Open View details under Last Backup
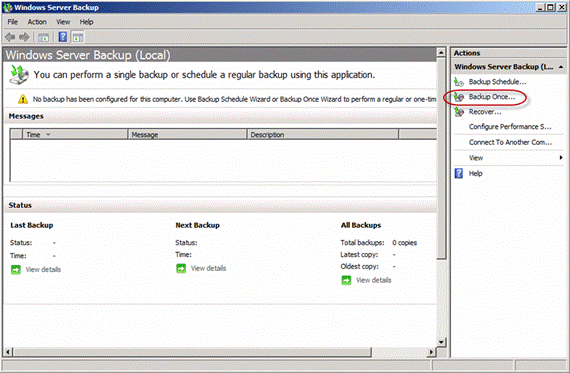The image size is (570, 373). coord(43,270)
